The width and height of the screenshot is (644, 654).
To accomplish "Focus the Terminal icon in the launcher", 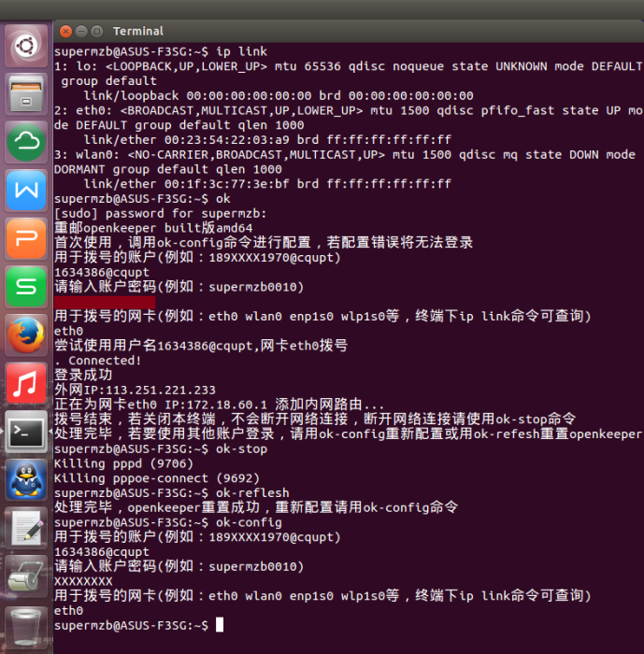I will 26,432.
